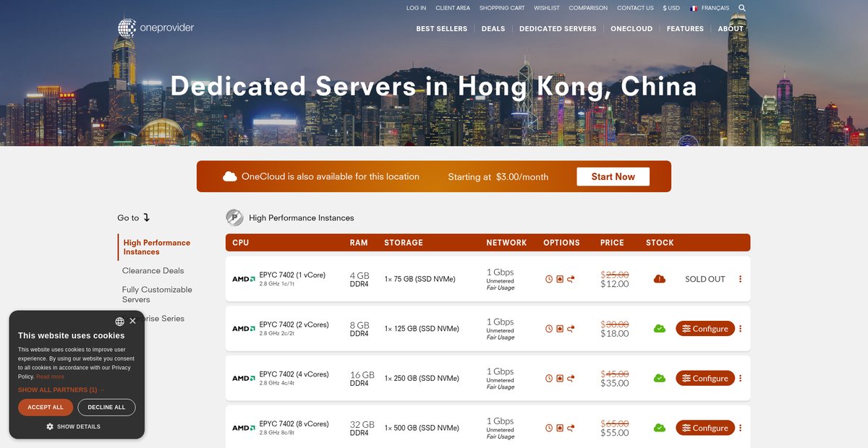The image size is (868, 448).
Task: Click redirect arrow icon in 4 vCores row
Action: click(x=571, y=378)
